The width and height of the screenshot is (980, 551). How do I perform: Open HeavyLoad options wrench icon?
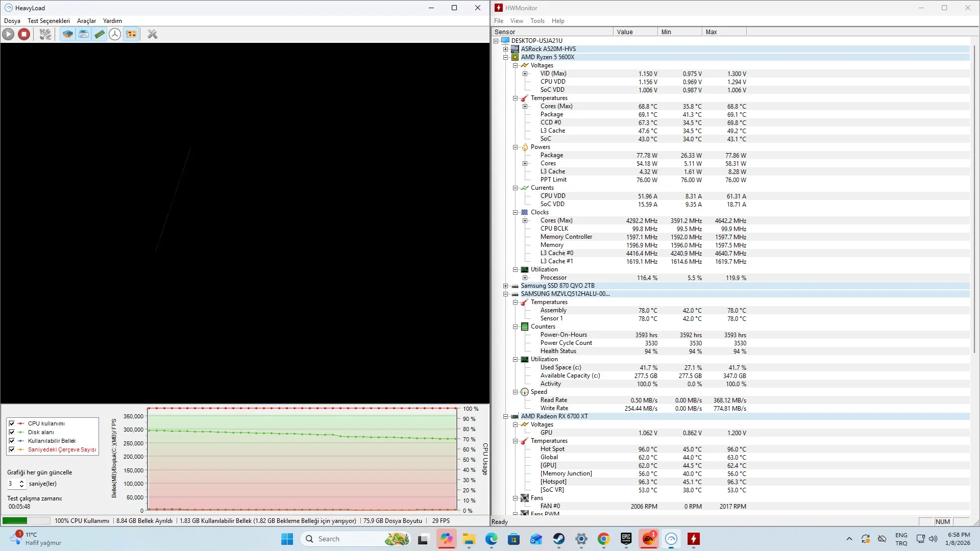[x=152, y=34]
